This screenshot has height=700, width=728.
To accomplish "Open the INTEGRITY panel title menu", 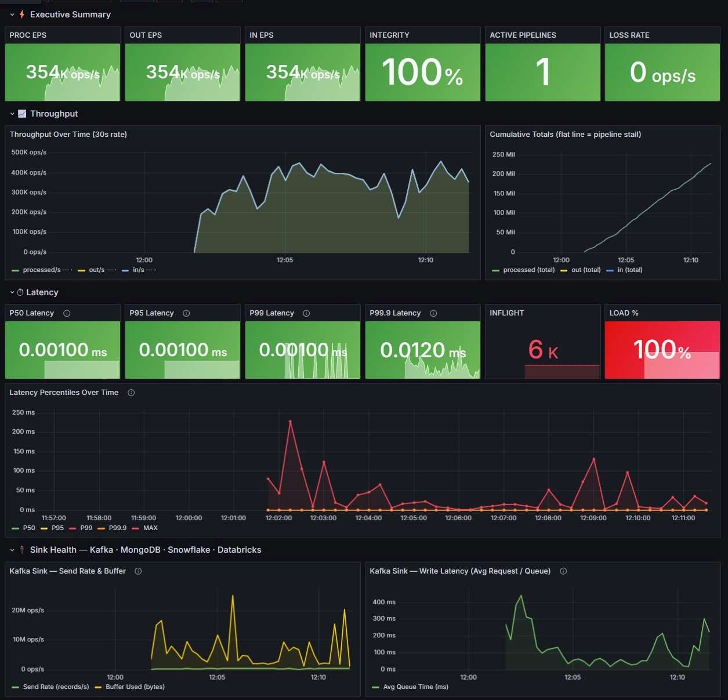I will point(389,35).
